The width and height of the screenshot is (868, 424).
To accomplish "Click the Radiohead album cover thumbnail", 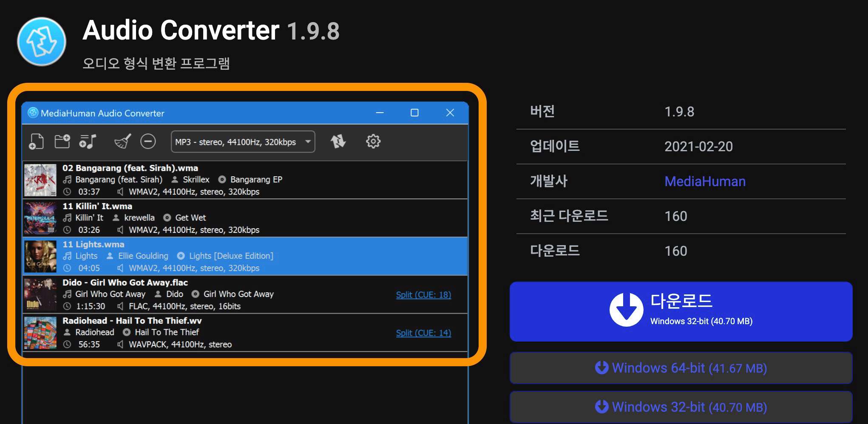I will click(x=40, y=333).
